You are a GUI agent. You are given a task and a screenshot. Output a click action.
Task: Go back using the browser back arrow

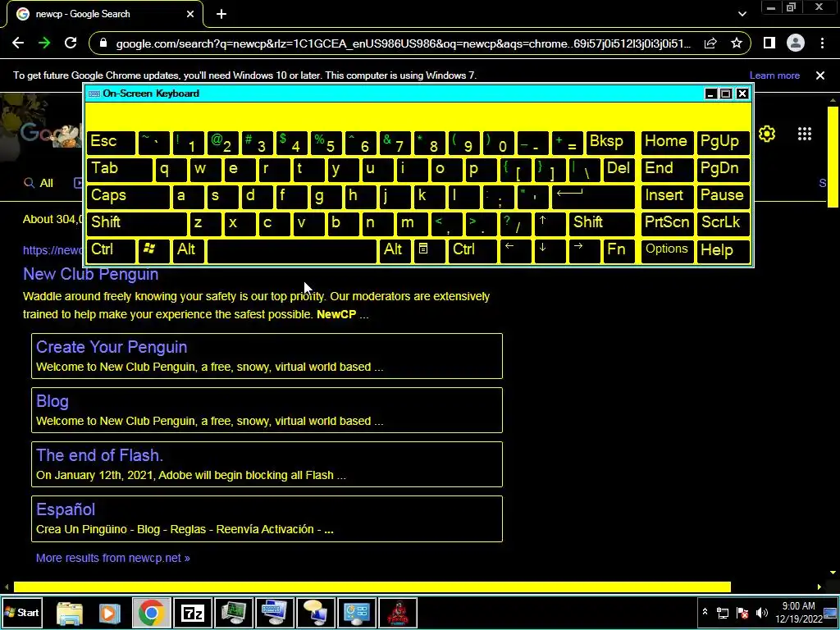pyautogui.click(x=18, y=43)
